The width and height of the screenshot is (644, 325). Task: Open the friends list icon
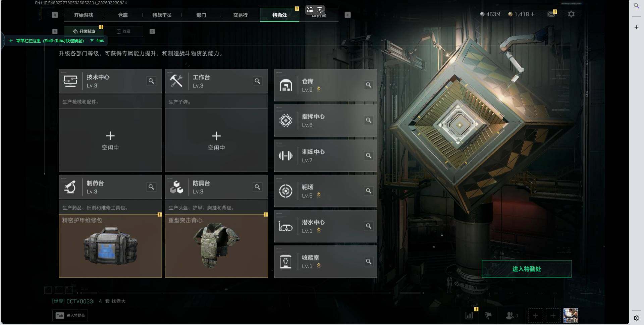[510, 315]
